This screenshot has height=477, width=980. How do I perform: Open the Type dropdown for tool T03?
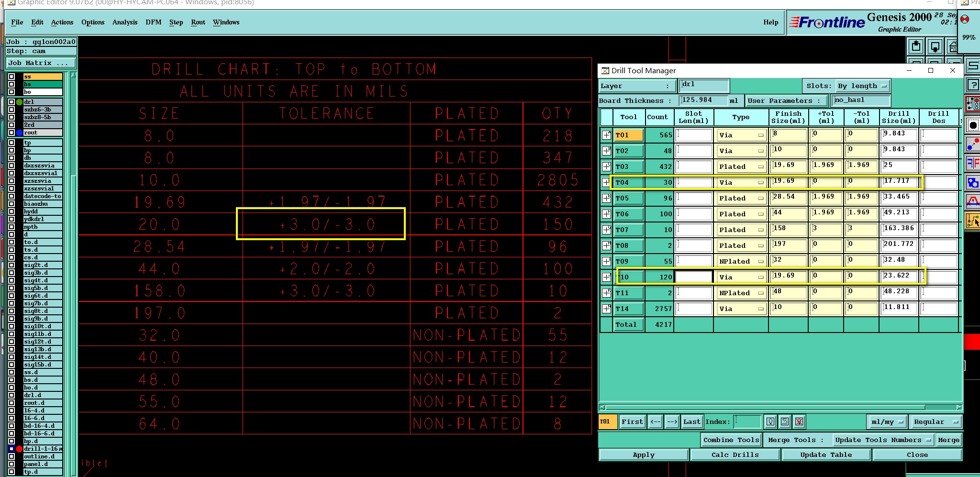coord(741,166)
